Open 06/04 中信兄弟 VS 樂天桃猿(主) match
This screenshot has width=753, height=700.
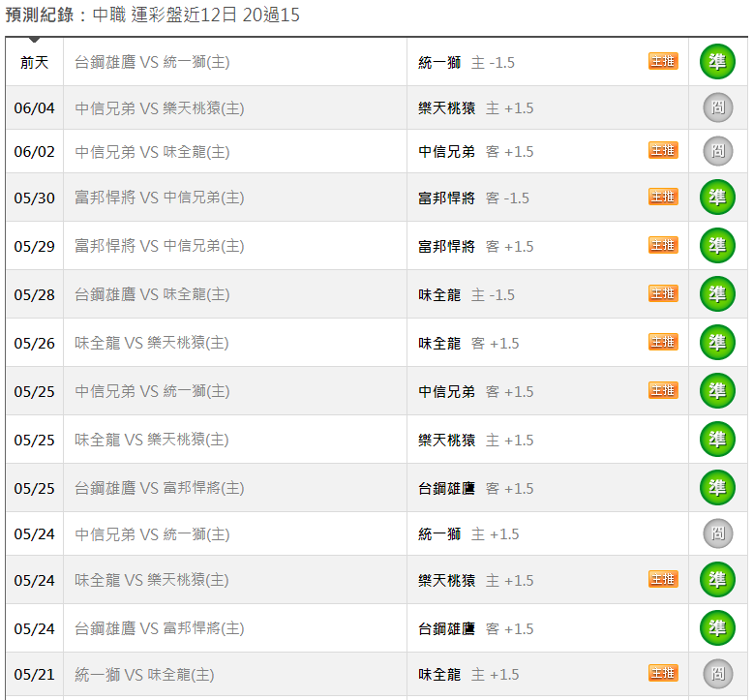pyautogui.click(x=160, y=108)
